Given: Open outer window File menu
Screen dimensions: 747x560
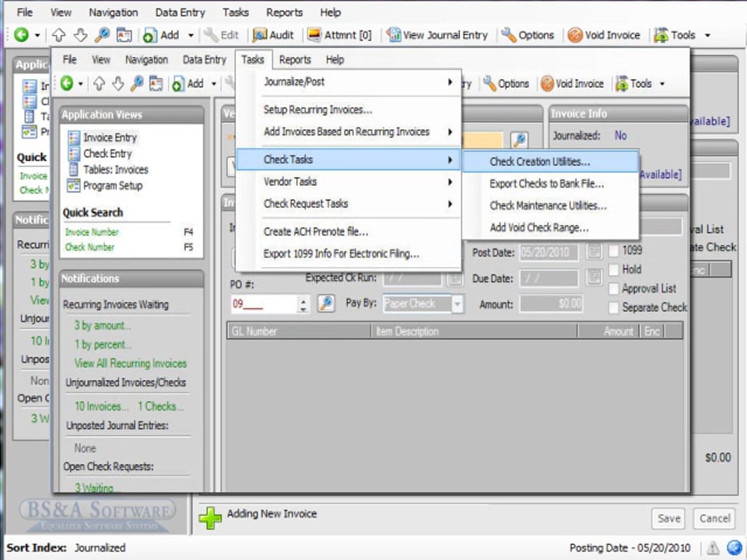Looking at the screenshot, I should tap(25, 12).
